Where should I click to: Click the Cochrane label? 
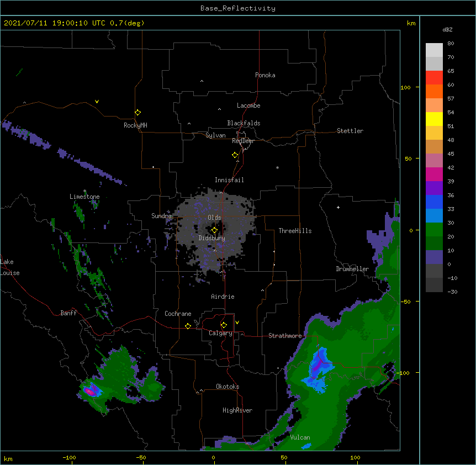(178, 314)
